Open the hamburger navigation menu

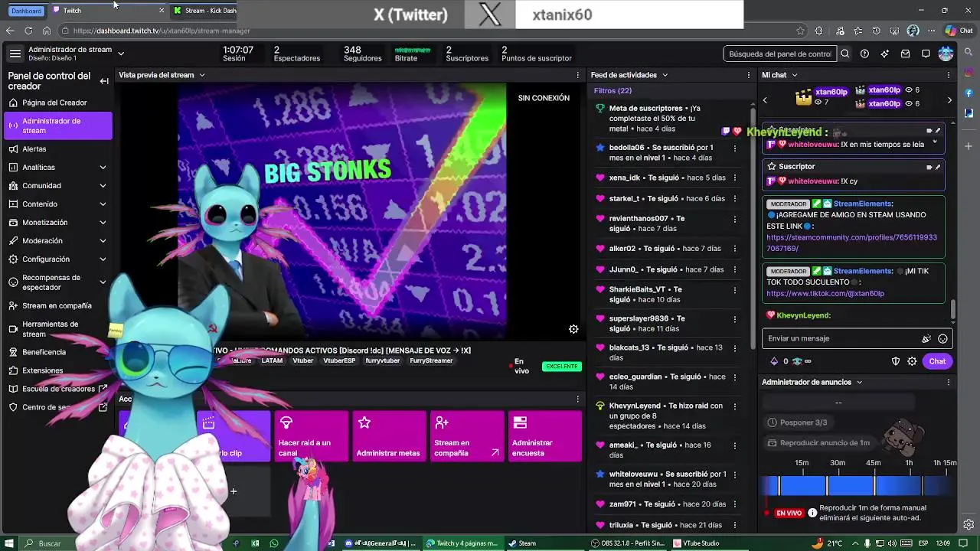[x=15, y=54]
